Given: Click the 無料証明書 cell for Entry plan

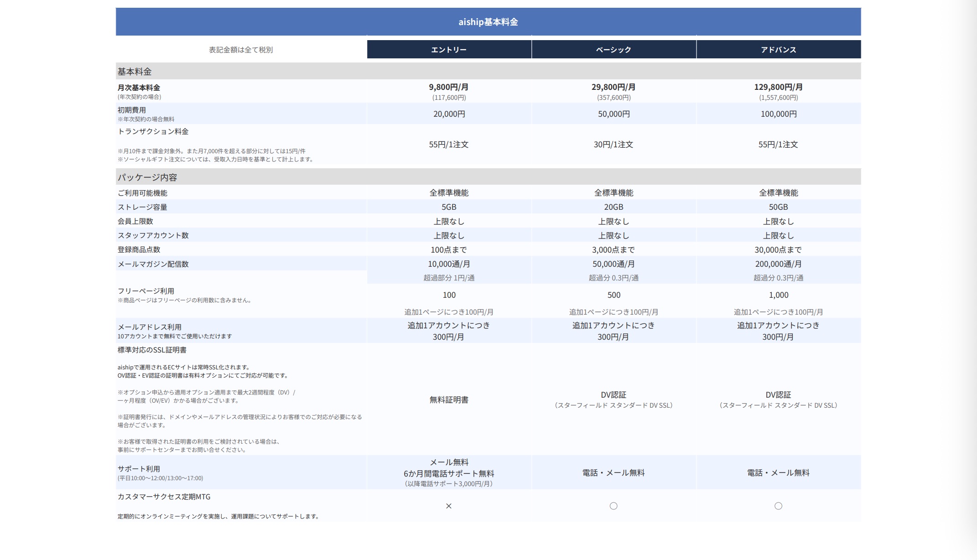Looking at the screenshot, I should (449, 400).
